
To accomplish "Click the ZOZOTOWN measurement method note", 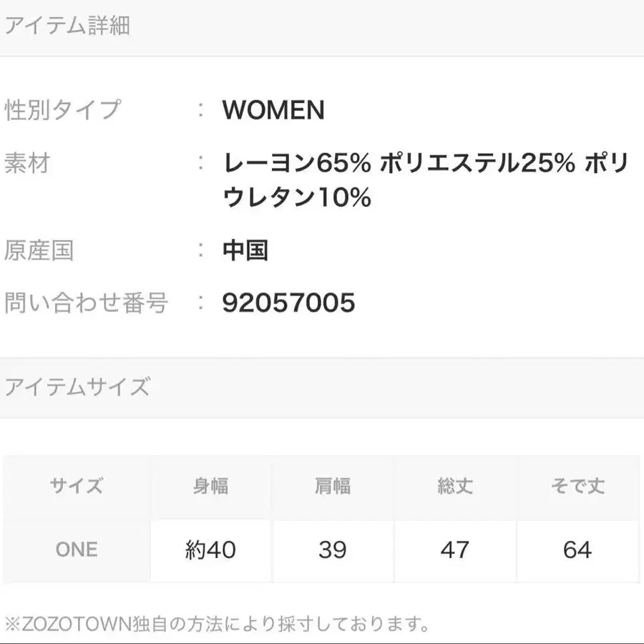I will [x=218, y=624].
